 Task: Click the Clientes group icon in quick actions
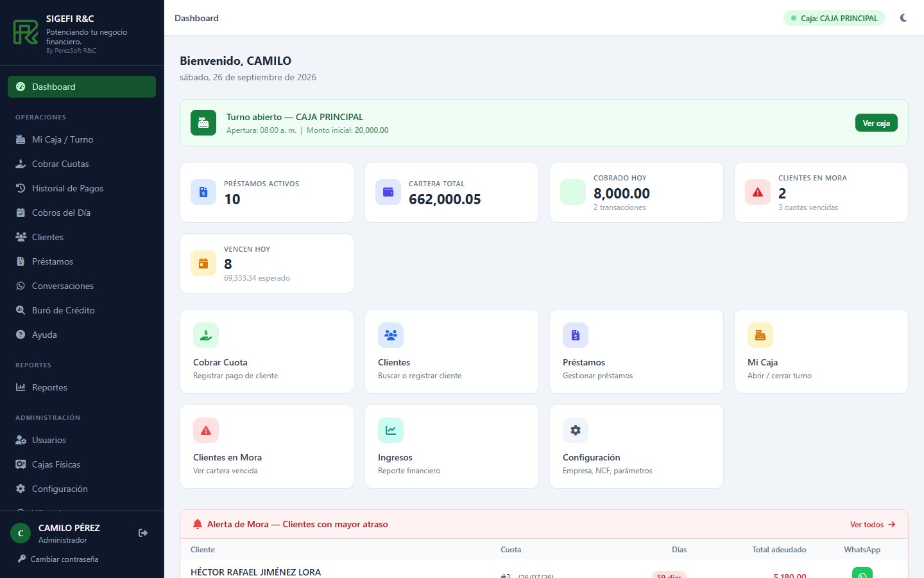(391, 335)
